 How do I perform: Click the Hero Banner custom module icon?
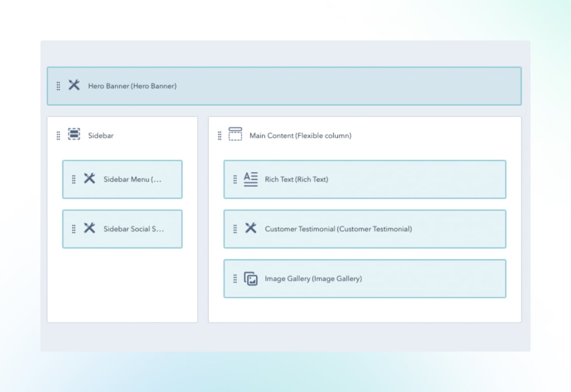coord(74,86)
